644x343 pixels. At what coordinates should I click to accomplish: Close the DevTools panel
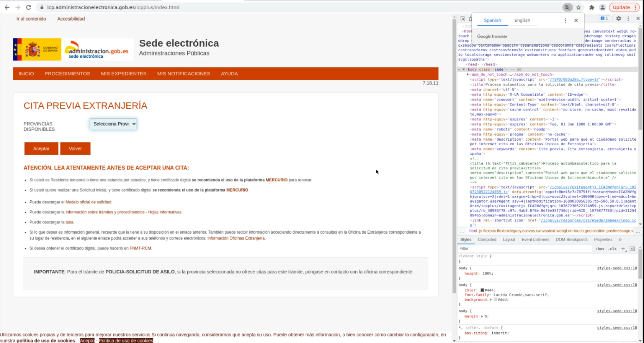pos(638,18)
